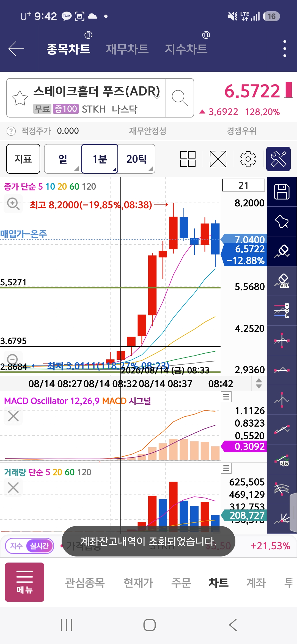Go back using the top-left arrow
Image resolution: width=297 pixels, height=644 pixels.
pyautogui.click(x=16, y=49)
